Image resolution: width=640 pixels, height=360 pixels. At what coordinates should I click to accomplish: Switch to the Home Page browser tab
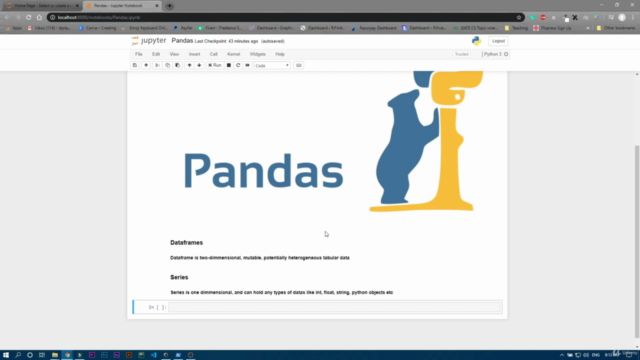coord(42,6)
